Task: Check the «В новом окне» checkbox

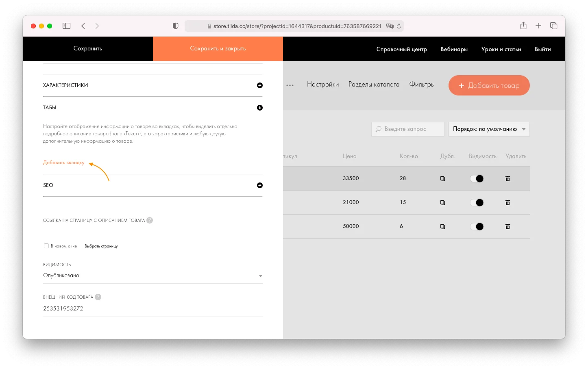Action: click(x=46, y=246)
